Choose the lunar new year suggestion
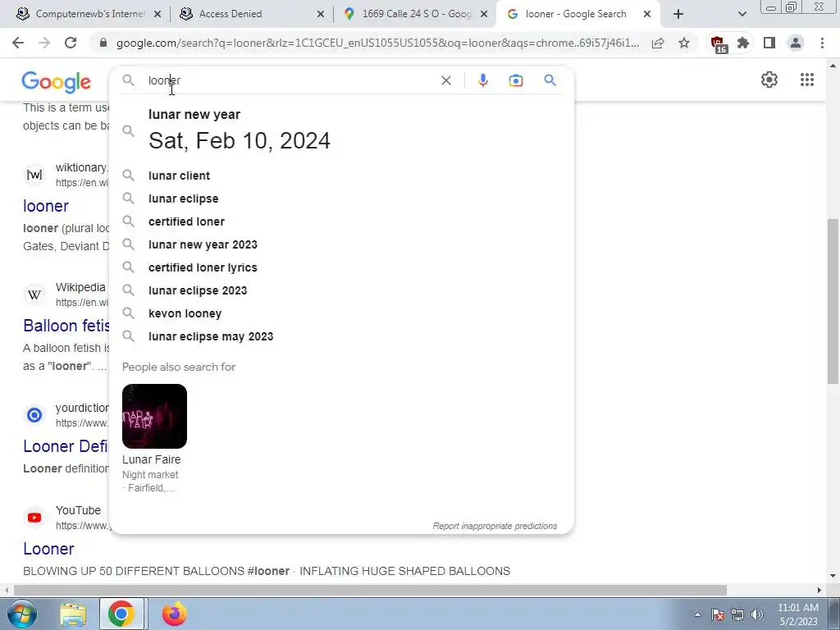 (341, 131)
